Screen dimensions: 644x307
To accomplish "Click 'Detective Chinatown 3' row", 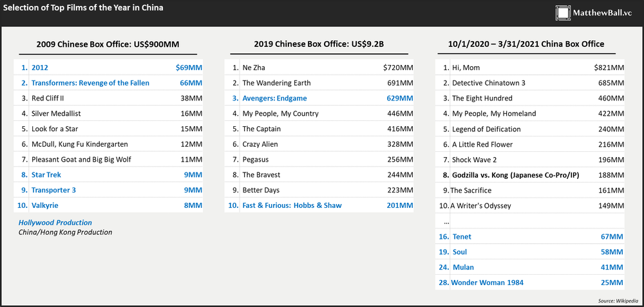I will click(530, 83).
